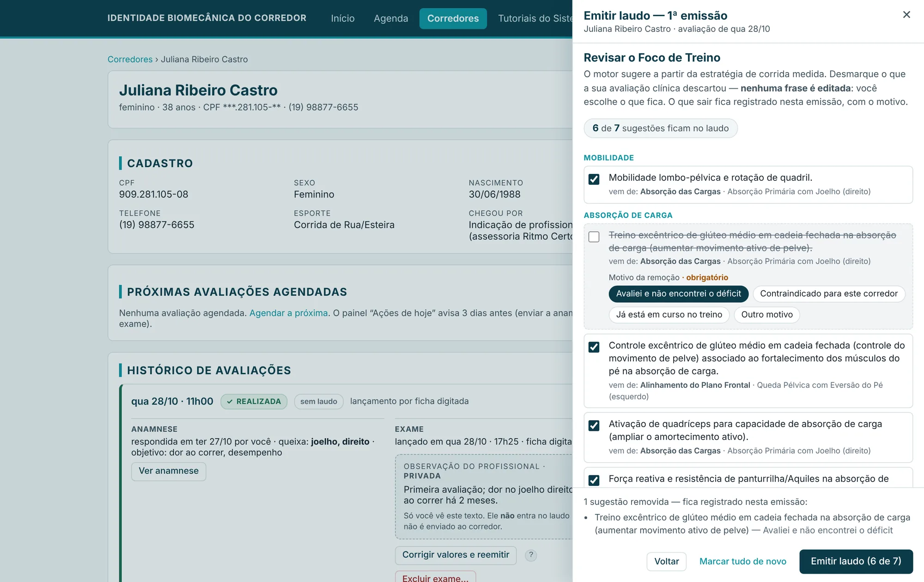Choose Contraindicado para este corredor reason
Image resolution: width=924 pixels, height=582 pixels.
tap(828, 294)
